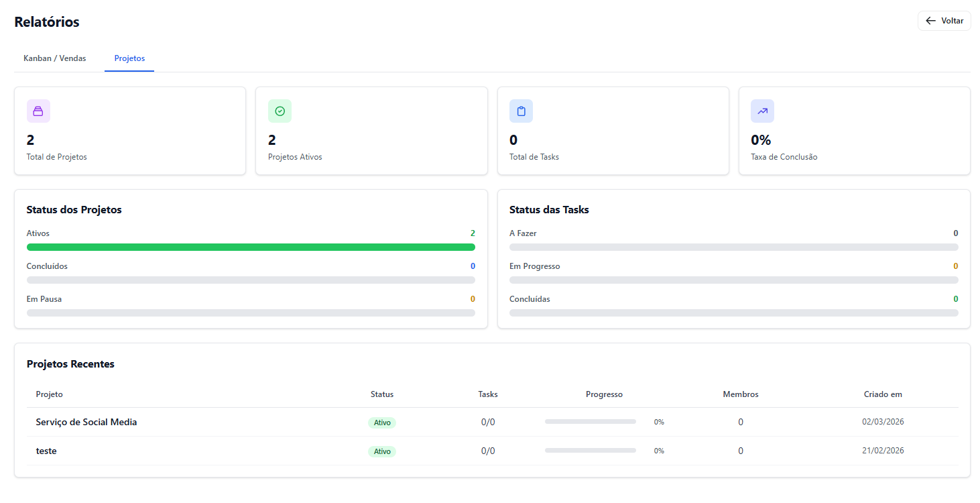This screenshot has height=503, width=980.
Task: Click the Concluídos project status bar
Action: tap(251, 280)
